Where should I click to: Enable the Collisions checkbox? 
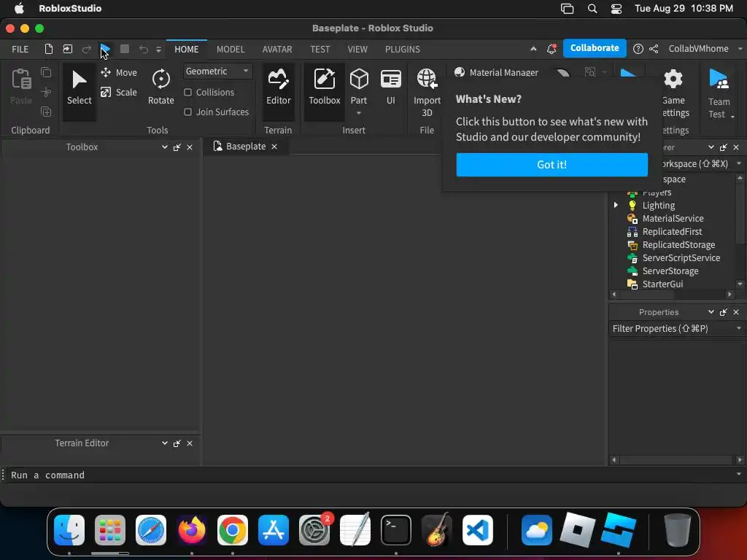click(x=187, y=93)
